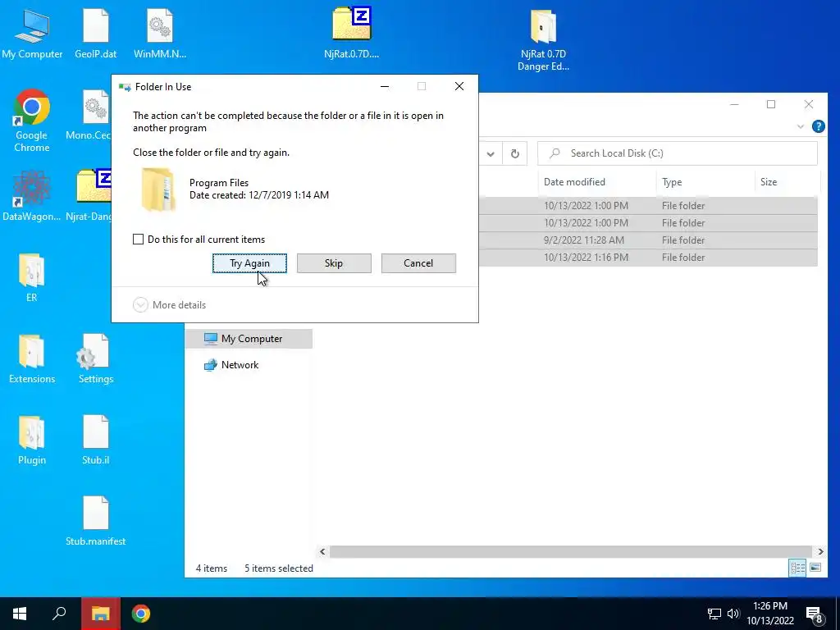Screen dimensions: 840x630
Task: Open Plugin folder on desktop
Action: click(x=32, y=440)
